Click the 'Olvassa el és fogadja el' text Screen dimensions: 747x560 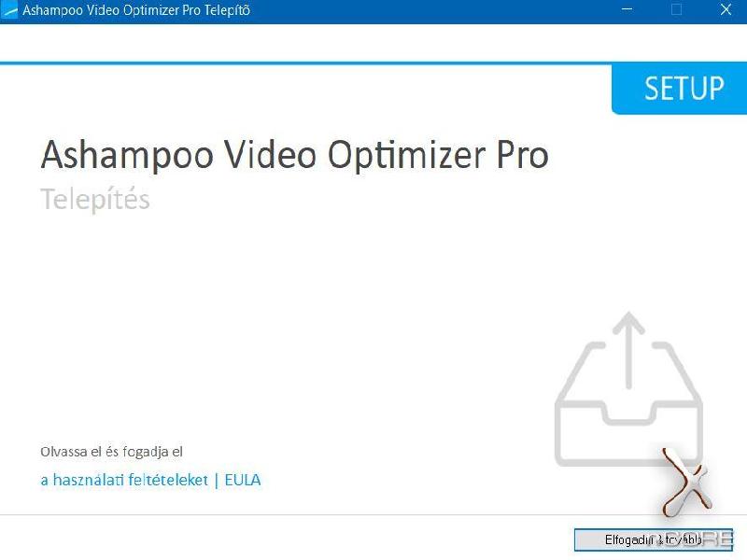click(x=111, y=452)
